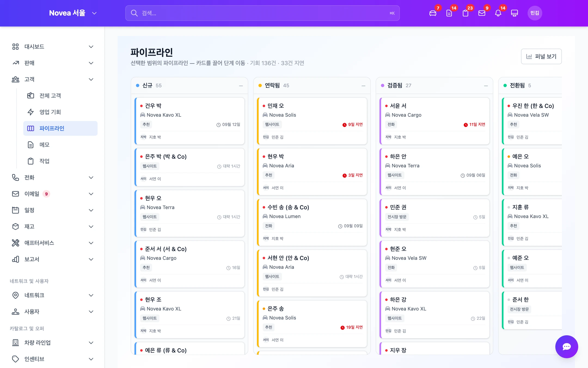Click the 고객 people icon in sidebar
This screenshot has width=588, height=368.
point(16,79)
